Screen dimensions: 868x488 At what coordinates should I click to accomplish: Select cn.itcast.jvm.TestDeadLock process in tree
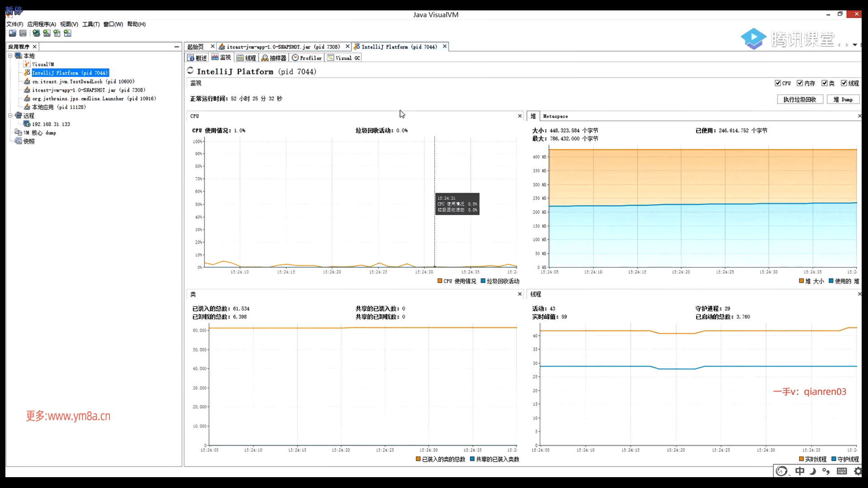tap(83, 81)
